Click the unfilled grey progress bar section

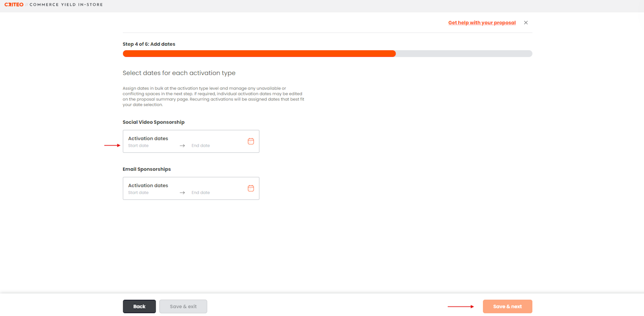464,54
